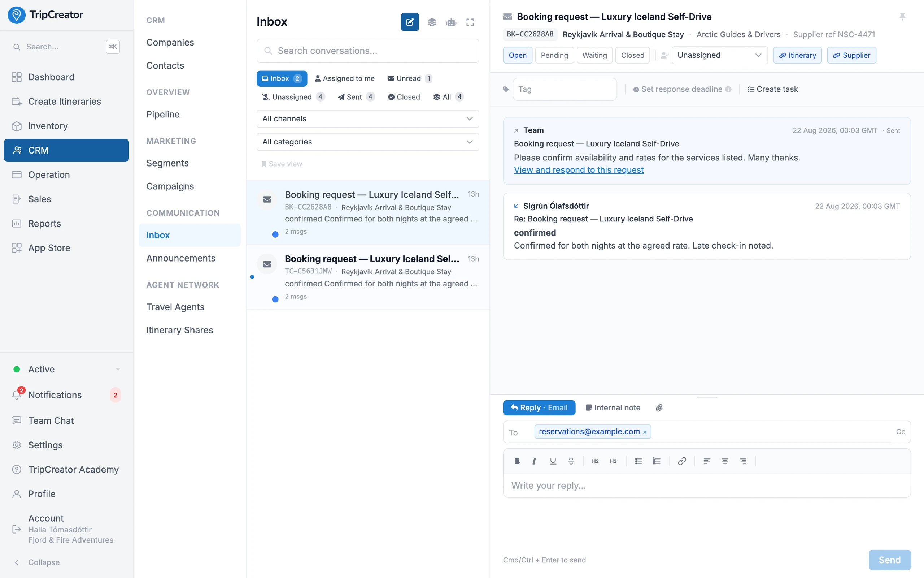
Task: Click the attachment paperclip icon
Action: point(659,408)
